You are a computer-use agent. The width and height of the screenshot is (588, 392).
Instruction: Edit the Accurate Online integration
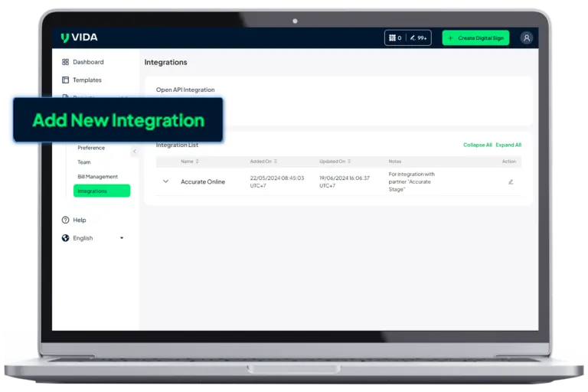point(511,182)
